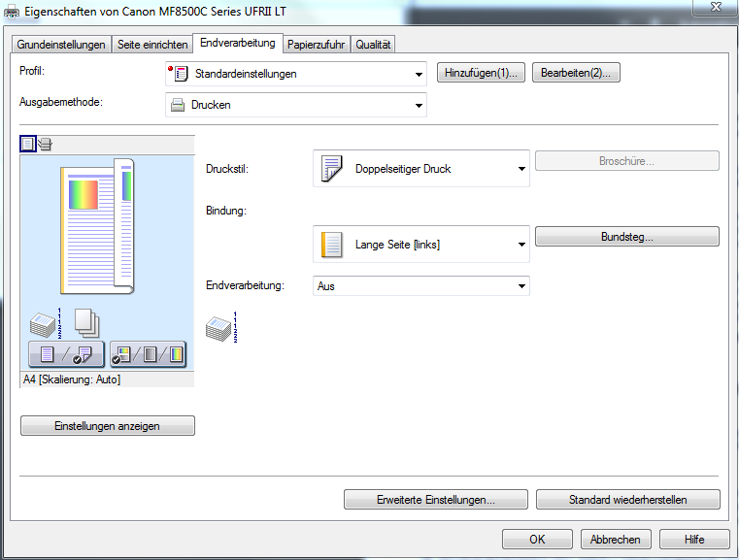Open the Druckstil dropdown
Screen dimensions: 739x560
click(x=421, y=169)
